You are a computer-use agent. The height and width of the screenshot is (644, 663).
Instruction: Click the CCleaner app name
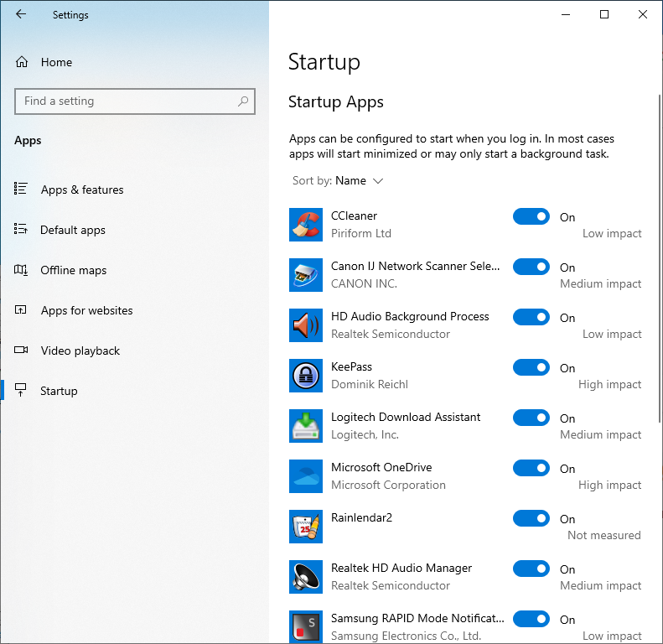[x=354, y=216]
